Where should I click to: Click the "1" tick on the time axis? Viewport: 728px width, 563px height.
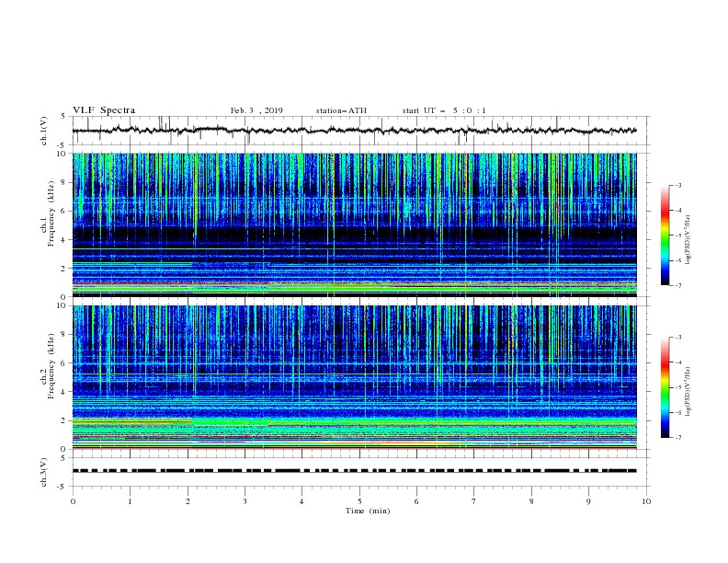[x=130, y=501]
